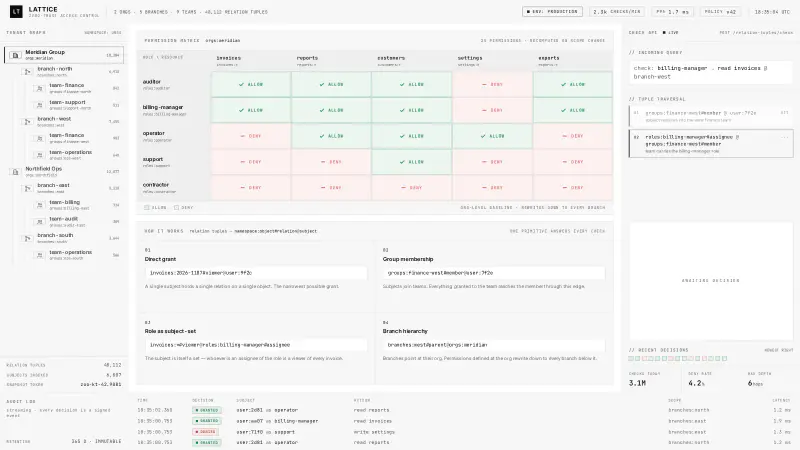Click team-operations icon under branch-west
Image resolution: width=800 pixels, height=450 pixels.
(39, 155)
